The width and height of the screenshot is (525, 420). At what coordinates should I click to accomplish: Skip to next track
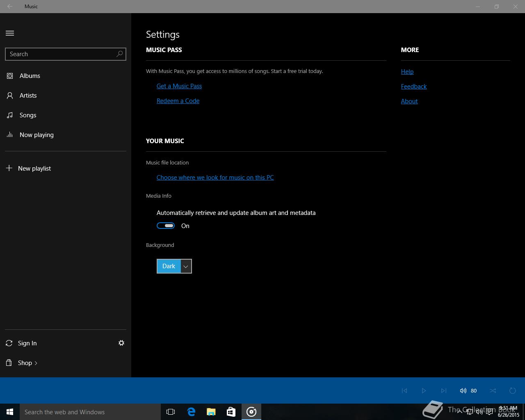tap(444, 390)
